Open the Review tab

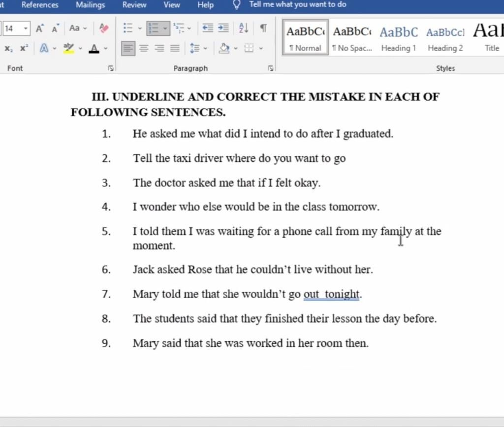pos(134,5)
